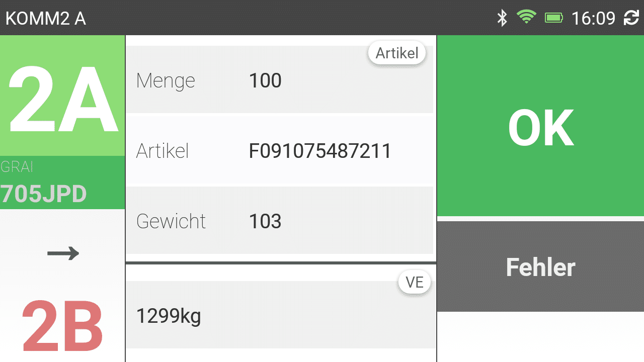Select the Gewicht 103 row

click(280, 221)
